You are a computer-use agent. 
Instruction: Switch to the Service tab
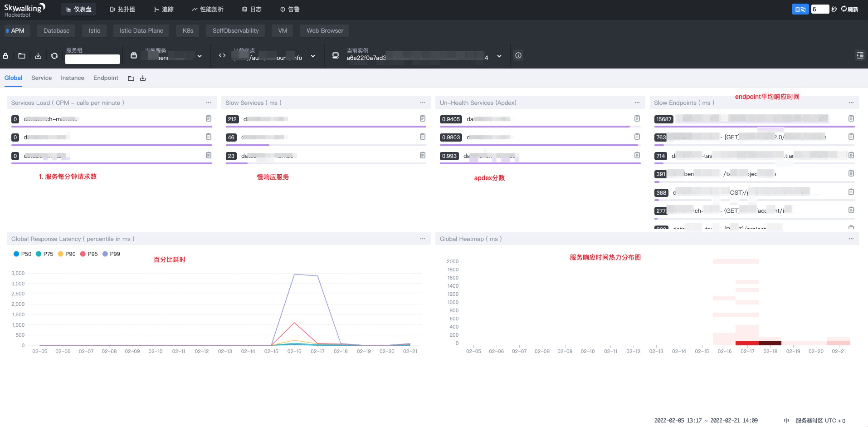[41, 78]
